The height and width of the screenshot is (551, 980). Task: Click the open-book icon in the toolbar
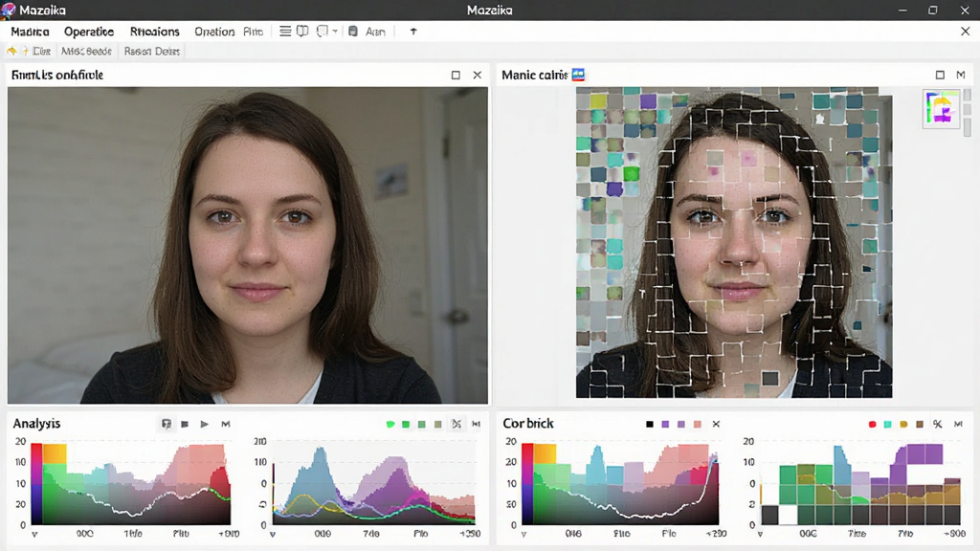302,32
